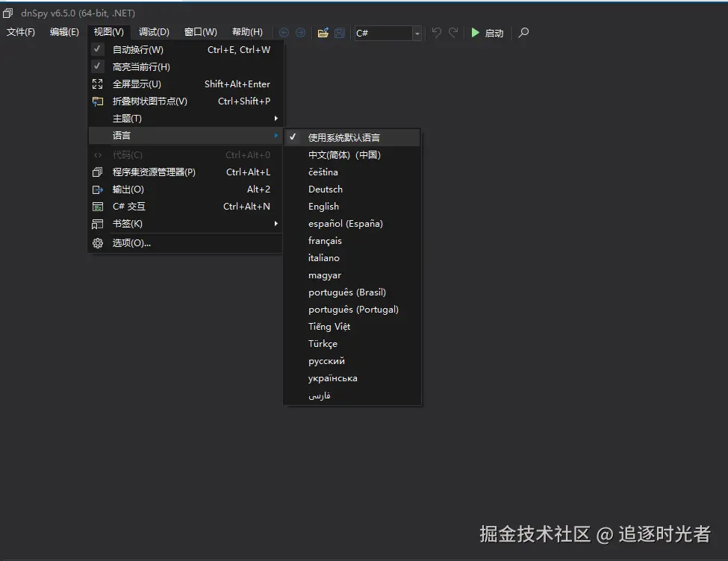Image resolution: width=728 pixels, height=561 pixels.
Task: Click the collapse tree nodes icon
Action: click(x=98, y=101)
